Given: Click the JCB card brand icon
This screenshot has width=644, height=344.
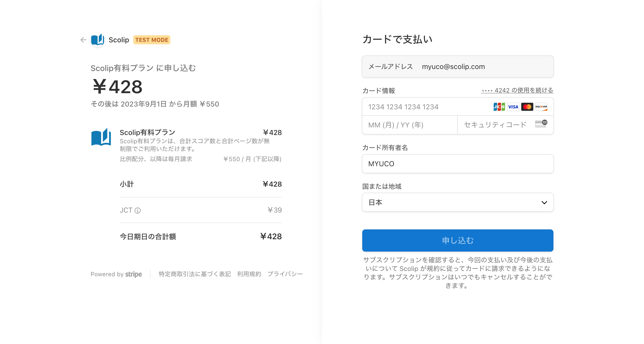Looking at the screenshot, I should 499,107.
